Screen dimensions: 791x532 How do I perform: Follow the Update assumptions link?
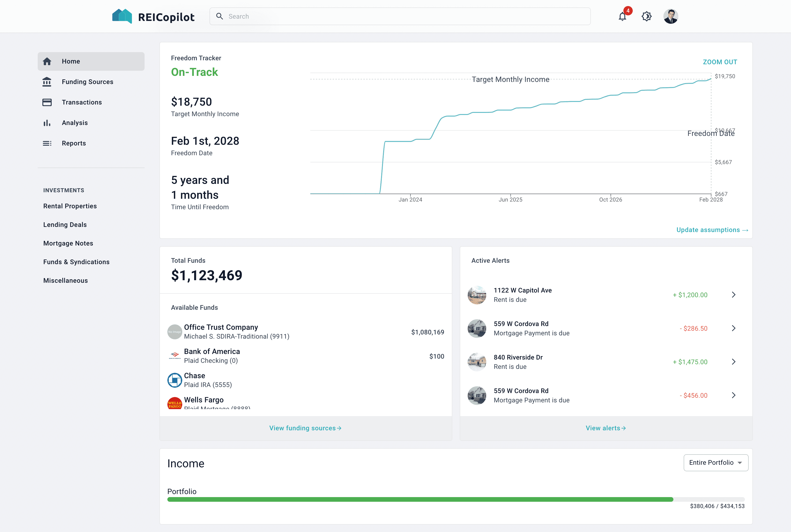pos(712,230)
